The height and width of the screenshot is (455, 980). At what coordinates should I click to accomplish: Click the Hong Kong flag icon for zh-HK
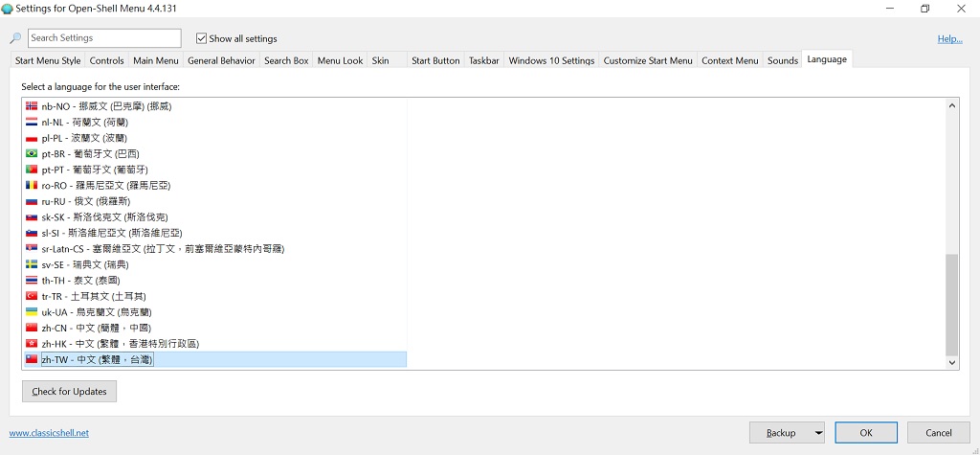pos(32,344)
